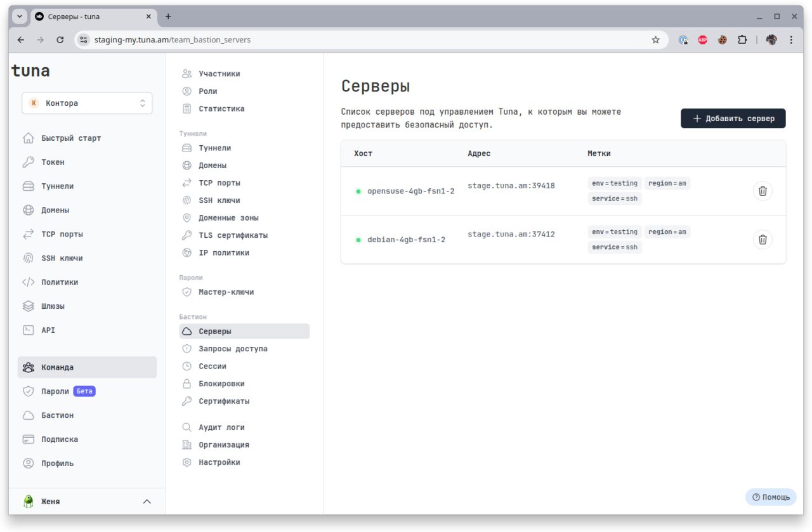Click the Сертификаты key icon
Image resolution: width=812 pixels, height=532 pixels.
click(x=187, y=401)
